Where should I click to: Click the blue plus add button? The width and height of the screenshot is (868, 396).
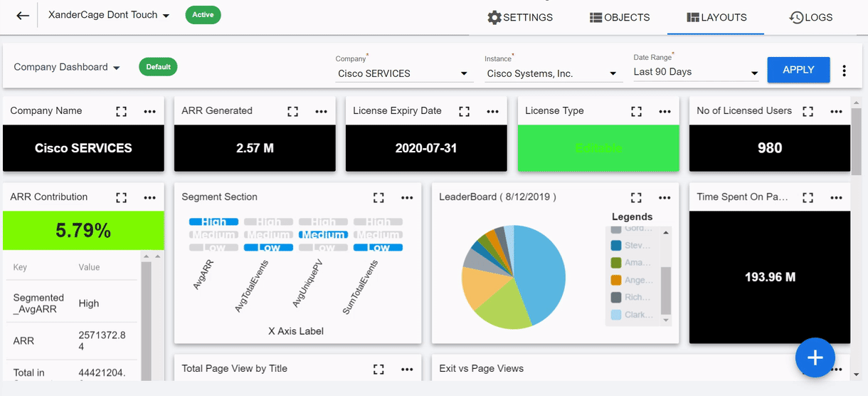click(x=815, y=358)
